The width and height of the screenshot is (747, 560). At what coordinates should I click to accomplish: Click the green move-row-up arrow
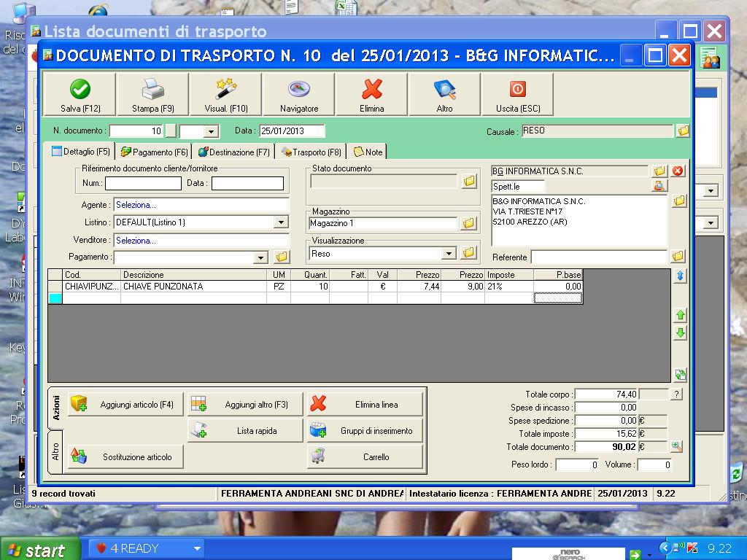[x=680, y=315]
